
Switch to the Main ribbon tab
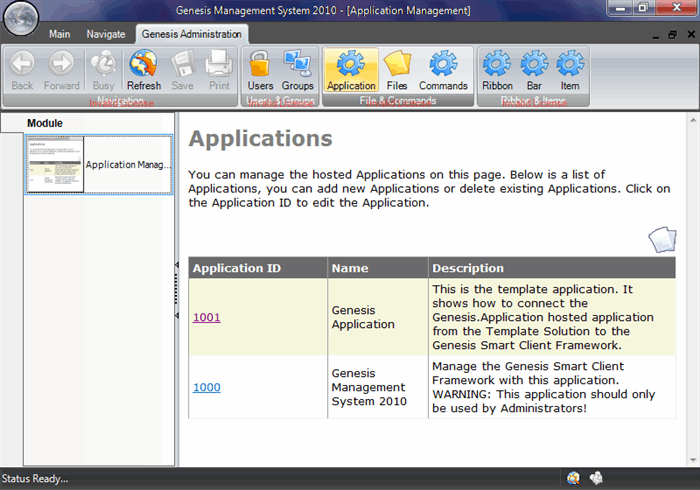(x=59, y=34)
